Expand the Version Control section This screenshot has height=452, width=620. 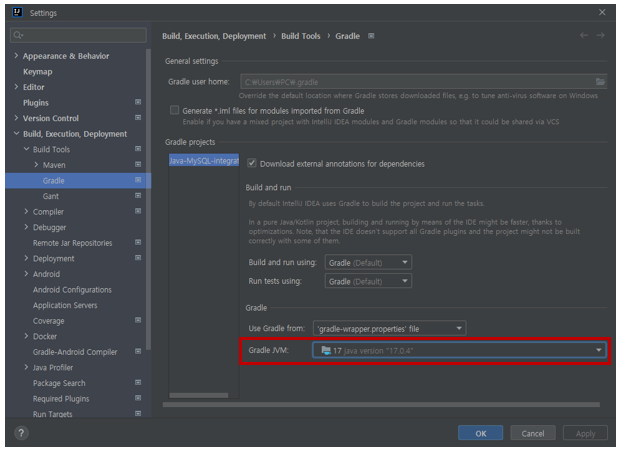click(16, 118)
